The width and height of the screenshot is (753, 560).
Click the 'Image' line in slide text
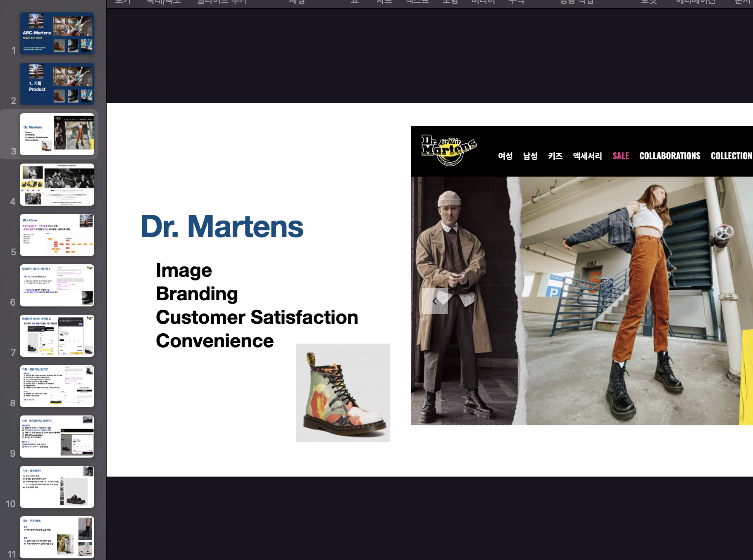(x=184, y=271)
